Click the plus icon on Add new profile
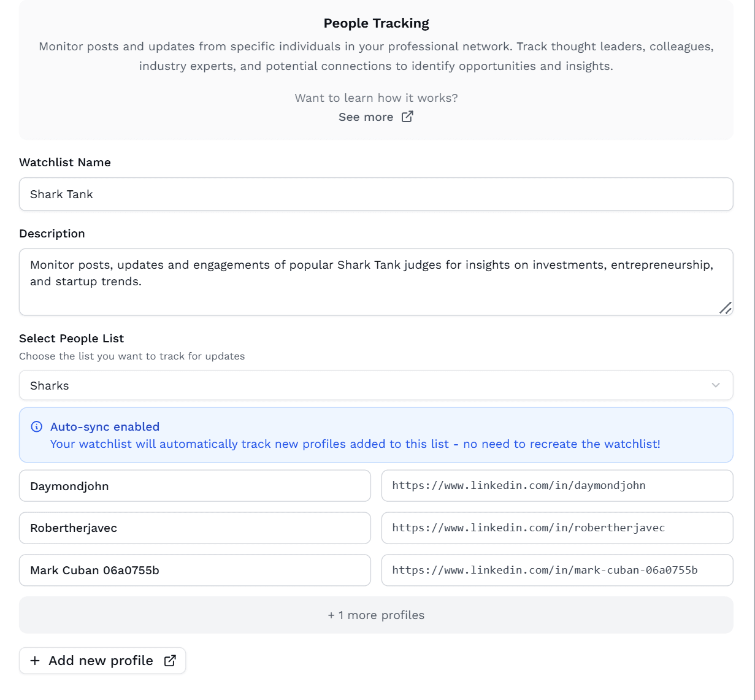The image size is (755, 700). pos(36,660)
